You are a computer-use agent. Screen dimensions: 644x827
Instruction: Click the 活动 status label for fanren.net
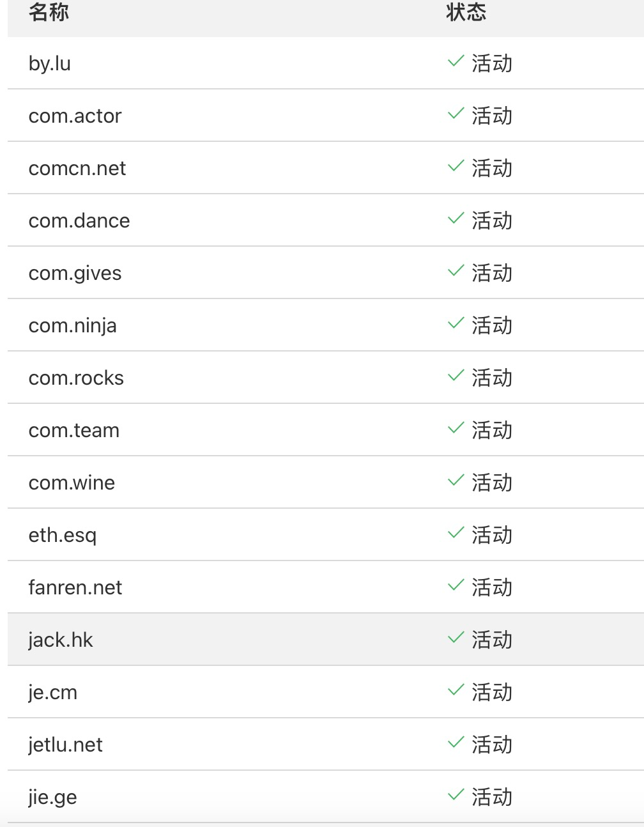[x=492, y=587]
